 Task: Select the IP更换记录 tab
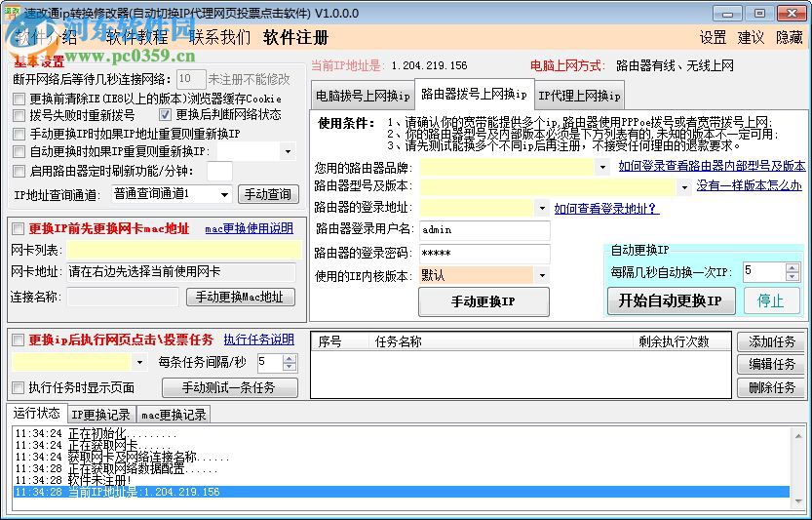pyautogui.click(x=101, y=415)
